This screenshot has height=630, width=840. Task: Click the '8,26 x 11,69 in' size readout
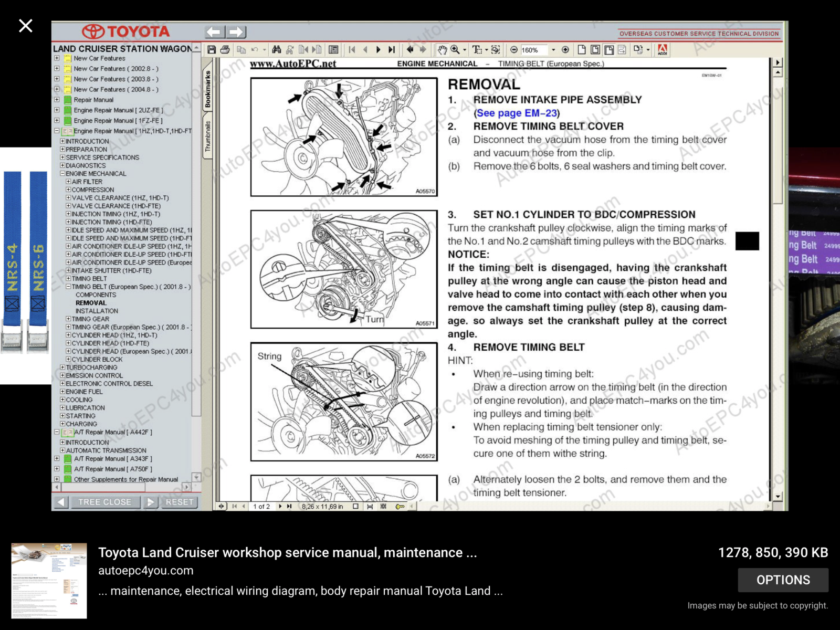coord(322,507)
